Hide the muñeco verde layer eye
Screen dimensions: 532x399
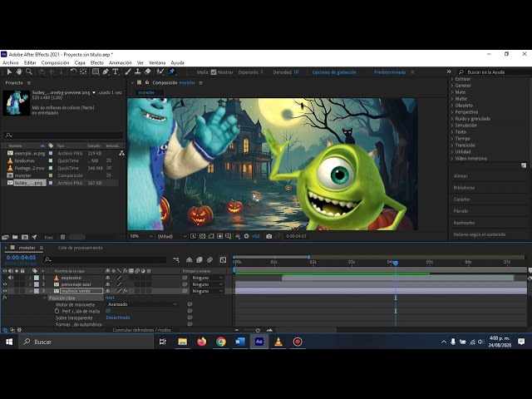coord(5,291)
